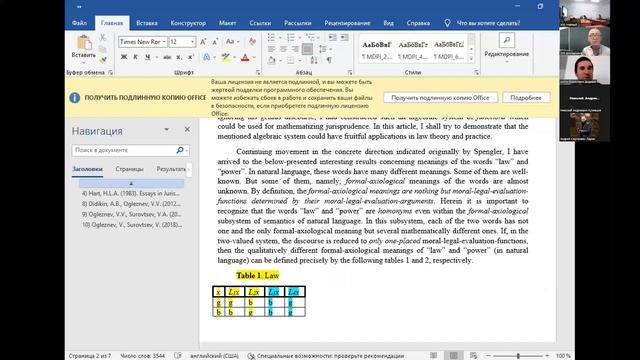This screenshot has width=640, height=360.
Task: Open the Styles (Стили) pane launcher
Action: (476, 72)
